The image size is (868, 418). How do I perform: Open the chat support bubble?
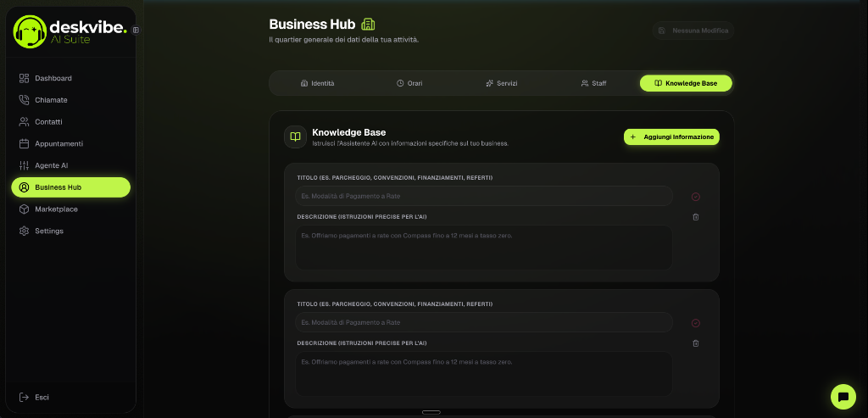point(843,397)
